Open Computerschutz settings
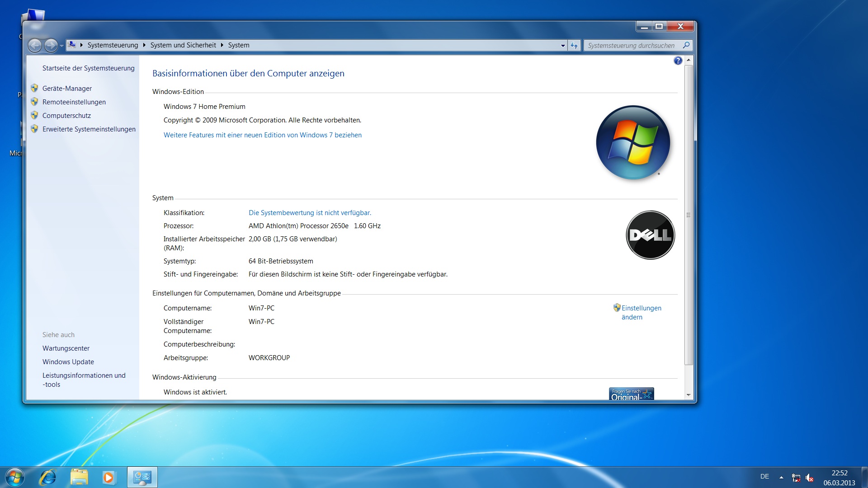This screenshot has height=488, width=868. 66,116
